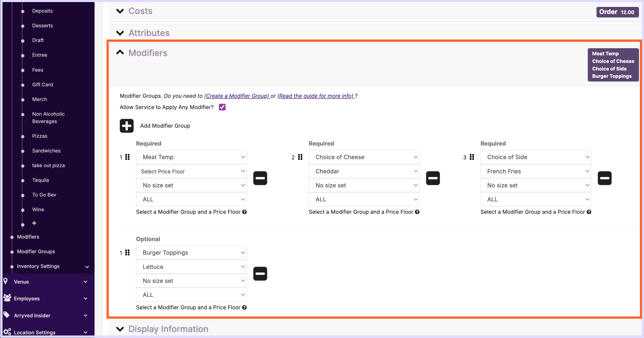Open the Read the guide link
This screenshot has height=338, width=644.
[x=316, y=96]
